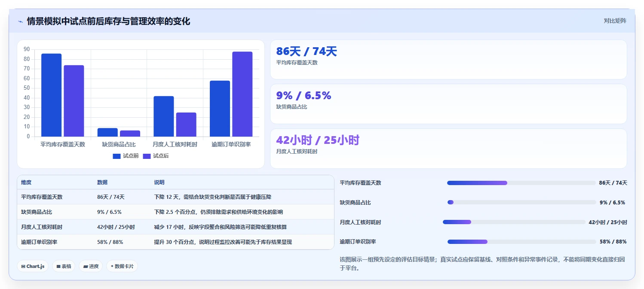Click the 月度人工核对耗时 caption in the data card
644x289 pixels.
click(x=297, y=152)
